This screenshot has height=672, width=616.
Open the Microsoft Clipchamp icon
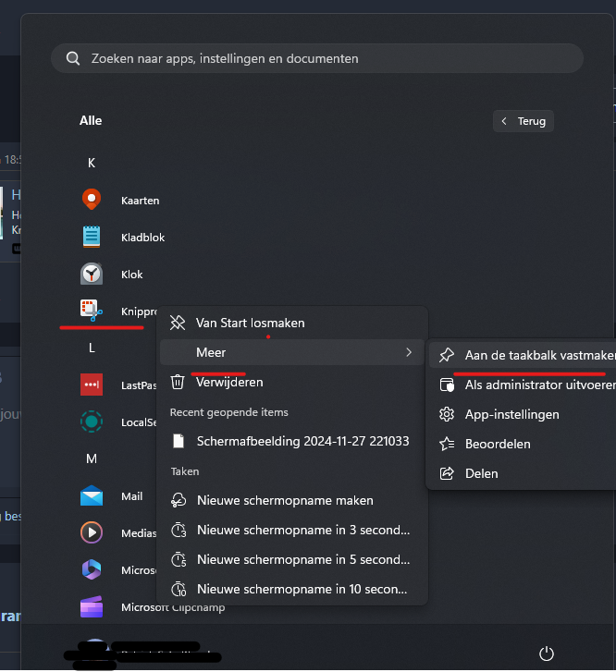coord(92,607)
